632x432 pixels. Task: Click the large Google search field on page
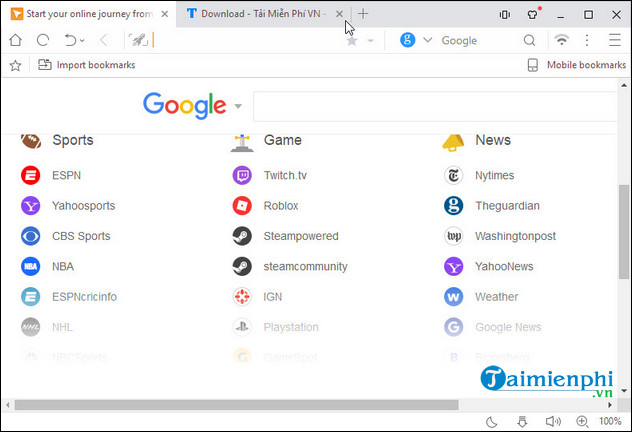434,106
